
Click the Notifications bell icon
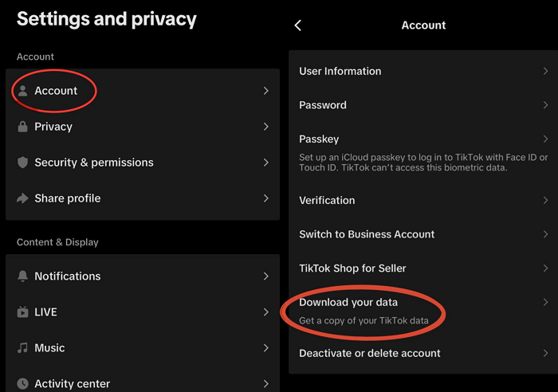pos(23,276)
